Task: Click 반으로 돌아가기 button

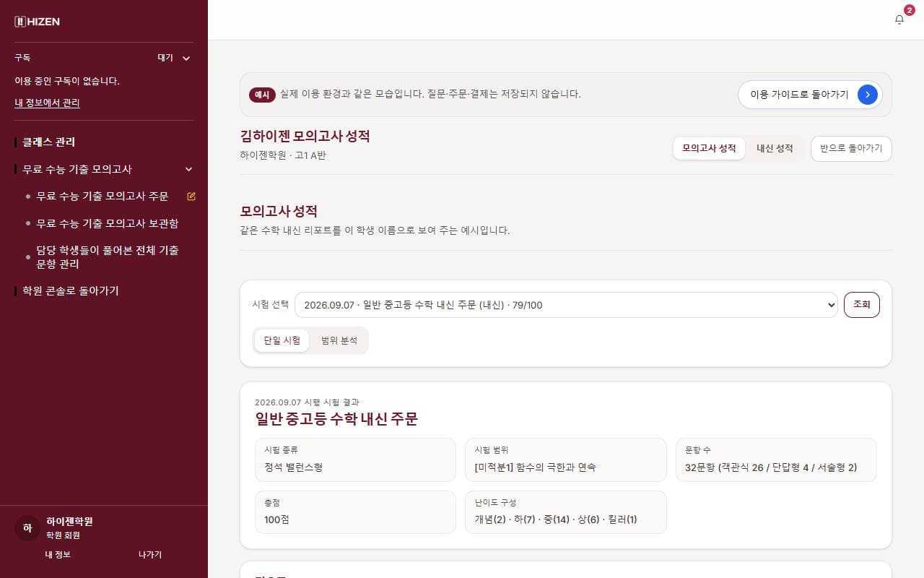Action: tap(851, 148)
